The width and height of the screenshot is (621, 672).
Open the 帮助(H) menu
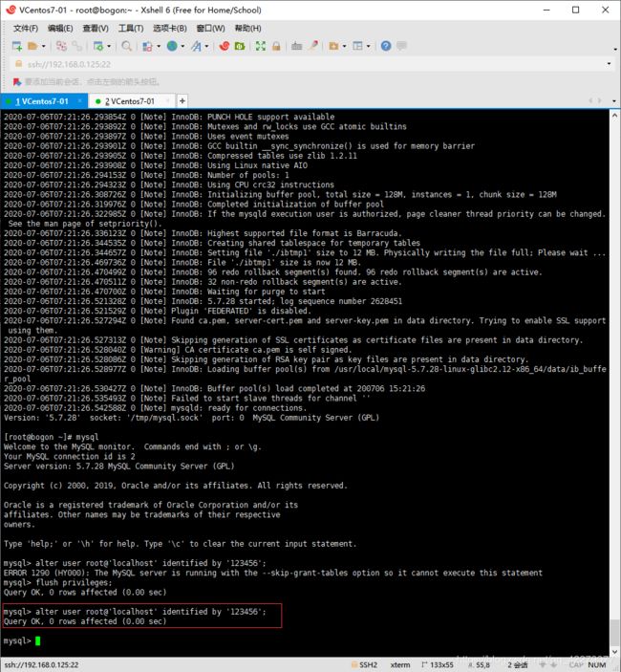pos(248,29)
